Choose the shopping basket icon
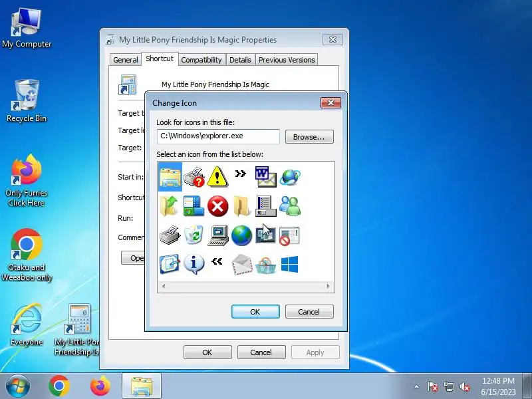 [x=265, y=265]
